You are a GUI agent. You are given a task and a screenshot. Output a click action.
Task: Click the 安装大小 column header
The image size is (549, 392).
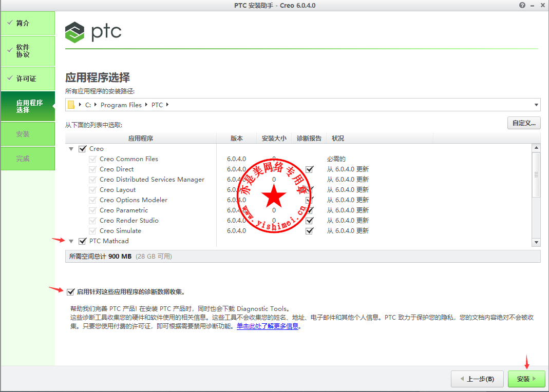pyautogui.click(x=274, y=139)
